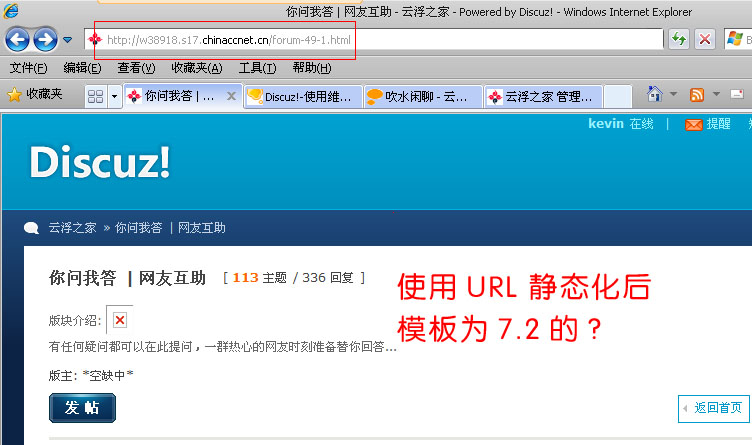The width and height of the screenshot is (752, 445).
Task: Click the search provider icon beside address bar
Action: (735, 39)
